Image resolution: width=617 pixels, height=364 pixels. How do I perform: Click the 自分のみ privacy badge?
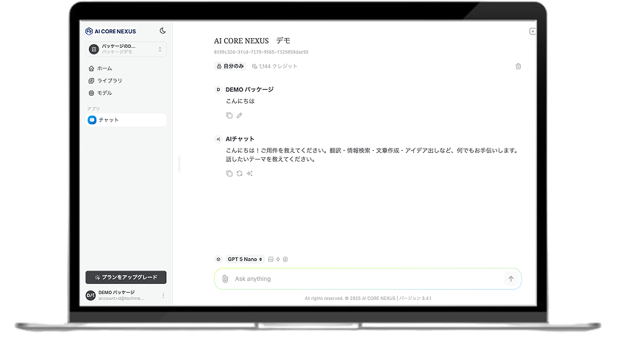click(230, 66)
